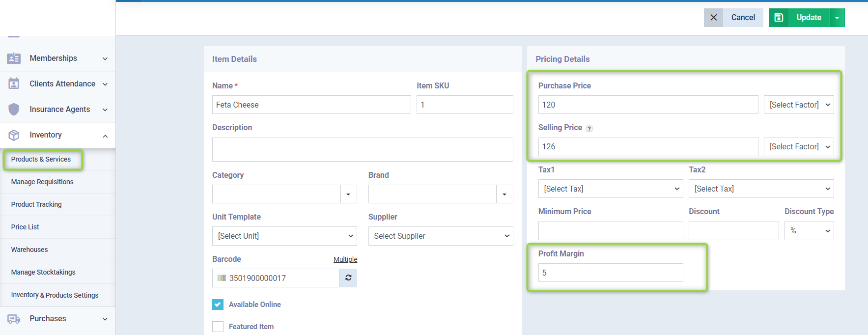
Task: Click the Profit Margin input field
Action: point(610,273)
